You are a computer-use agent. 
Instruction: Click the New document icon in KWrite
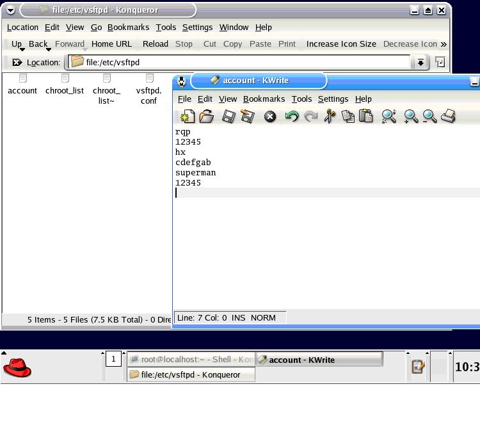click(188, 116)
